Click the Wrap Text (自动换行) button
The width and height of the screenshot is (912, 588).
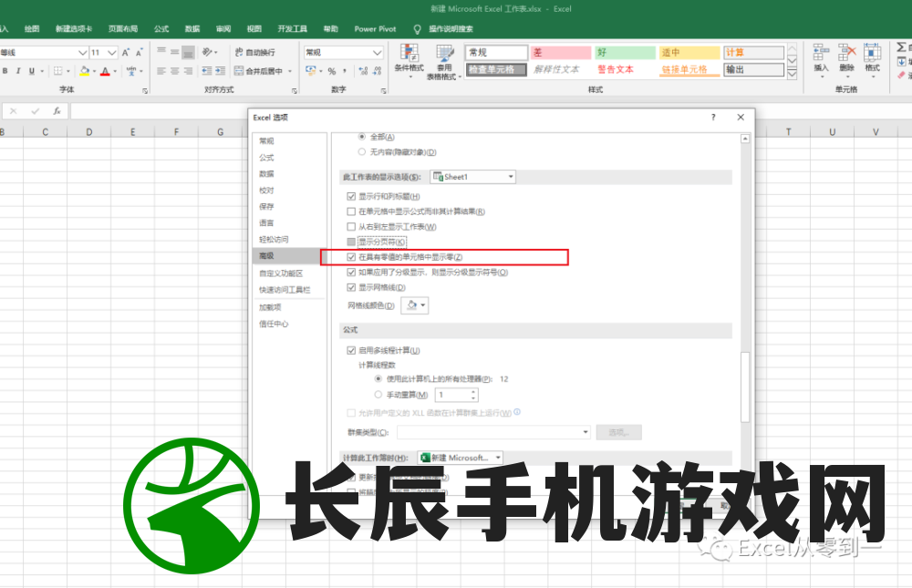[254, 53]
